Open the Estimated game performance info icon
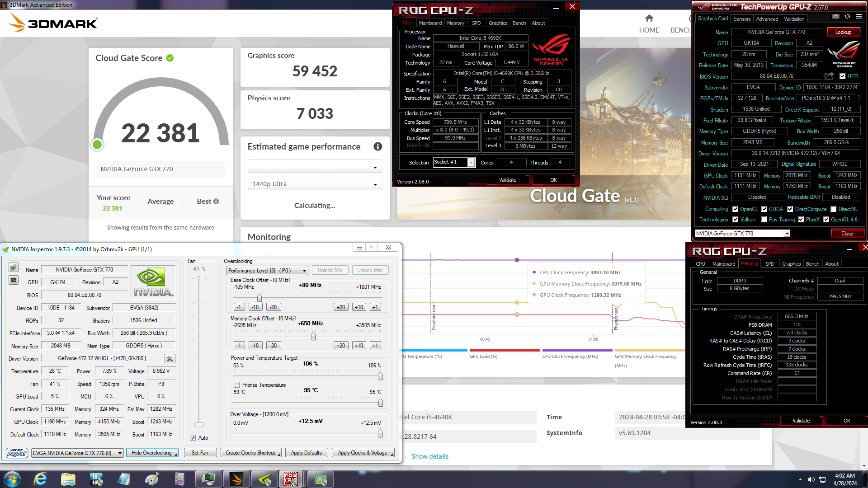This screenshot has height=488, width=868. point(378,146)
